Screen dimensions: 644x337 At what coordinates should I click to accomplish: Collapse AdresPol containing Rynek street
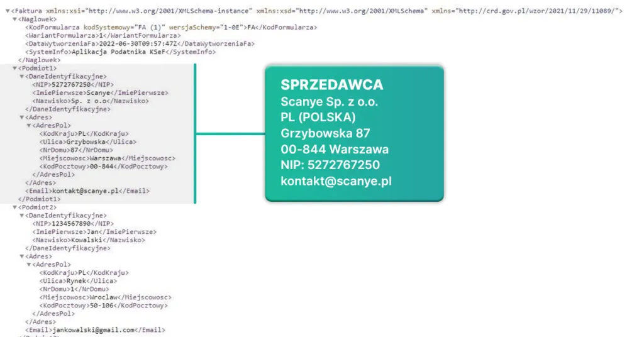coord(29,265)
